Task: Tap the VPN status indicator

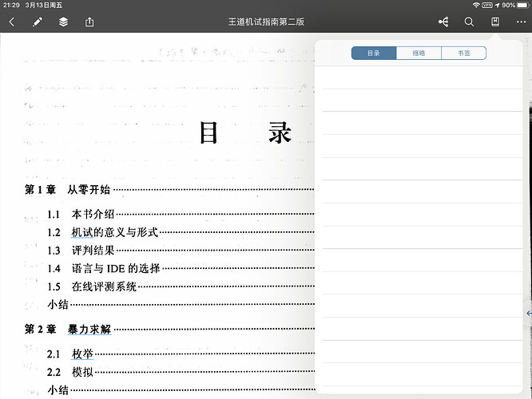Action: tap(487, 5)
